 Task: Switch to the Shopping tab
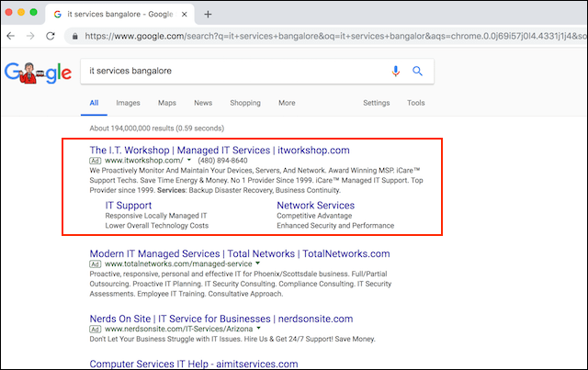pyautogui.click(x=245, y=103)
